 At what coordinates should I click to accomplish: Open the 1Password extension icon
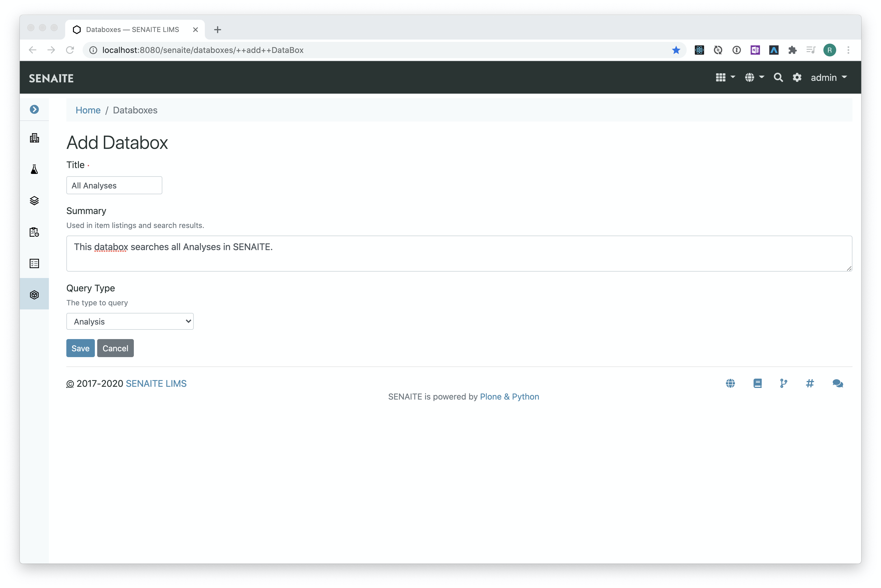[737, 50]
